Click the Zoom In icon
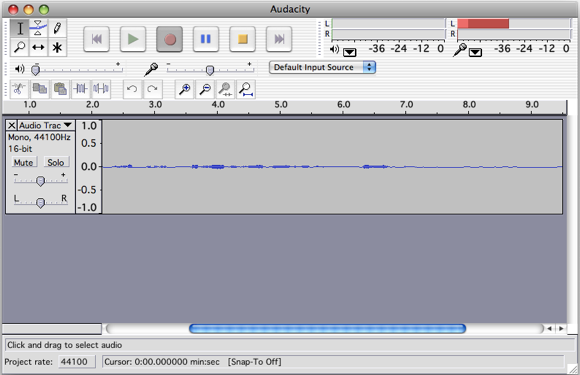This screenshot has height=375, width=580. [184, 89]
